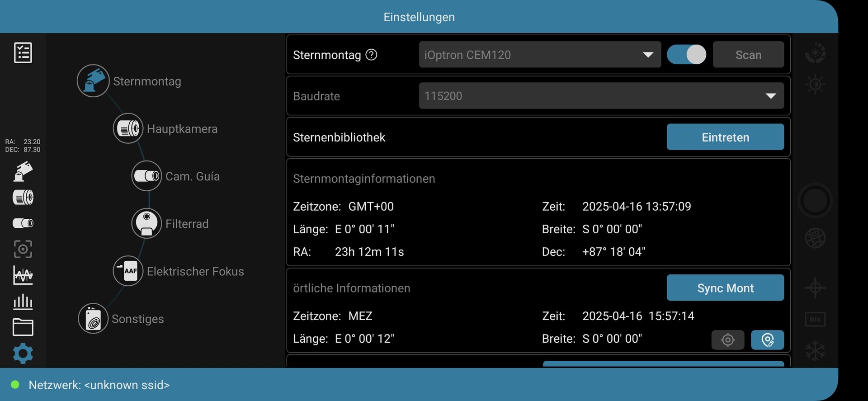This screenshot has width=868, height=401.
Task: Click the snowflake cooling icon
Action: (x=815, y=351)
